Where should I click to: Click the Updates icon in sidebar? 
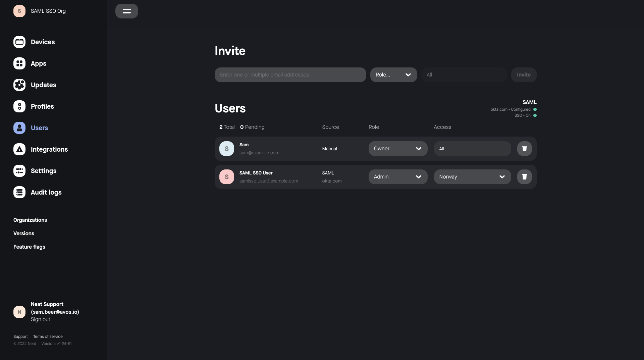[x=19, y=85]
